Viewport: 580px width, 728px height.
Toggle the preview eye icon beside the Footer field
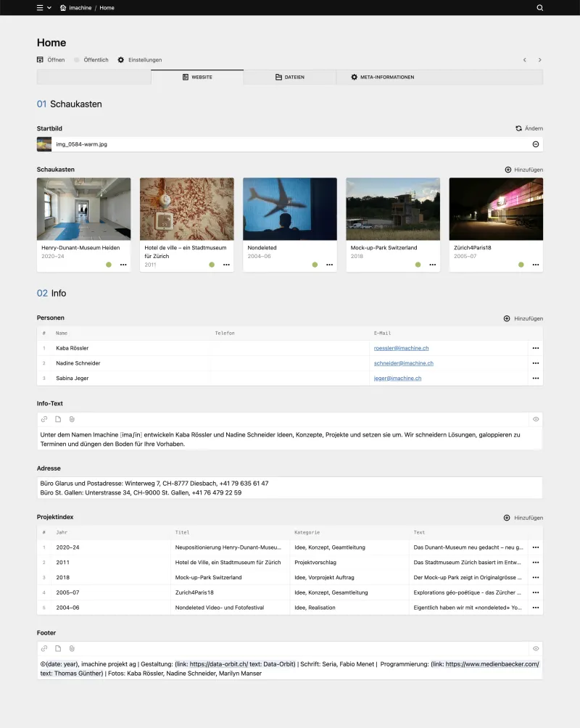point(535,648)
